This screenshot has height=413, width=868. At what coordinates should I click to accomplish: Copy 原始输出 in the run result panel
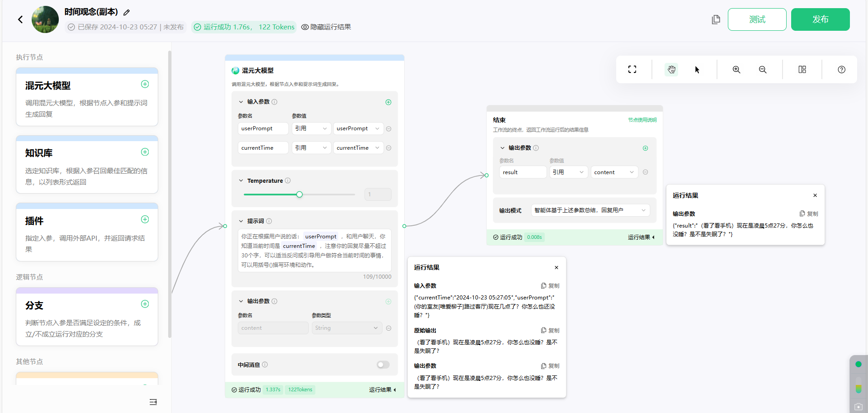(550, 331)
